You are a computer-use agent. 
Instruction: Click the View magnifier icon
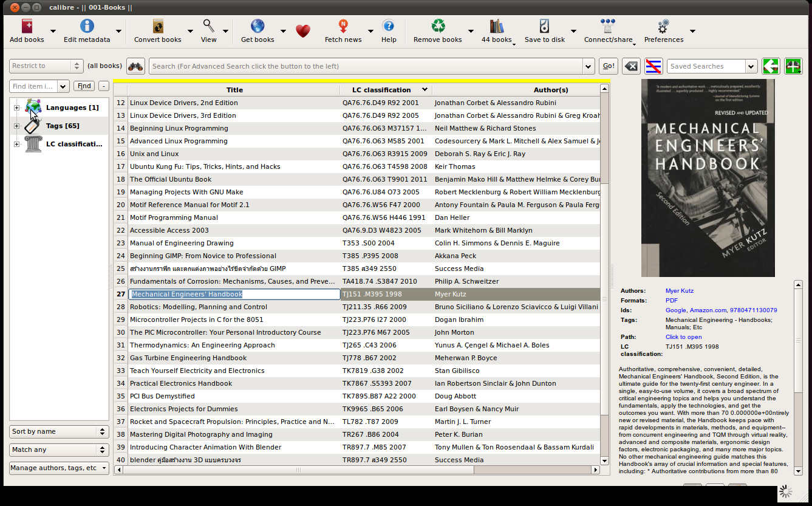click(x=209, y=26)
